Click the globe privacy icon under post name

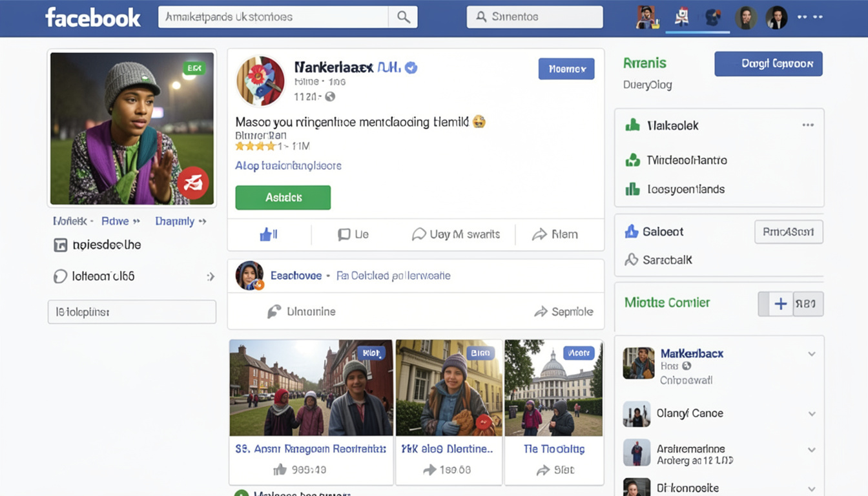point(330,97)
